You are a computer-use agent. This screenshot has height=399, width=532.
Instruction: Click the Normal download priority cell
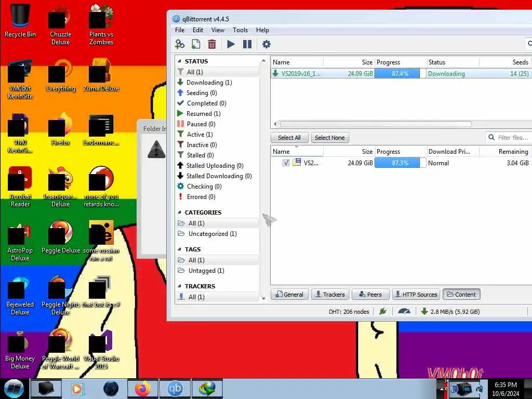453,163
